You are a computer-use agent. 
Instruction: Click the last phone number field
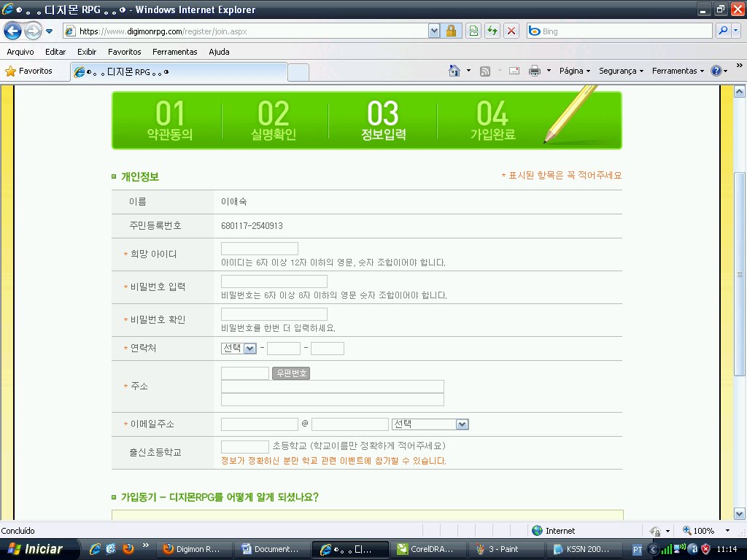pyautogui.click(x=328, y=348)
